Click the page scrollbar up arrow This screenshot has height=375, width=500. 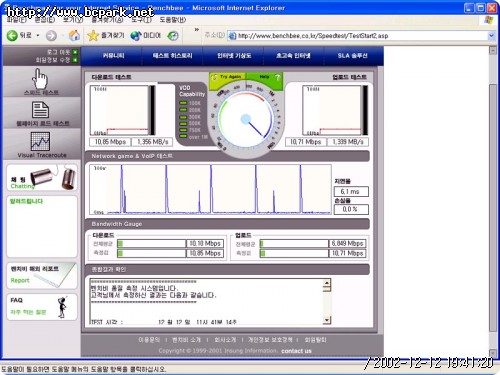click(493, 51)
